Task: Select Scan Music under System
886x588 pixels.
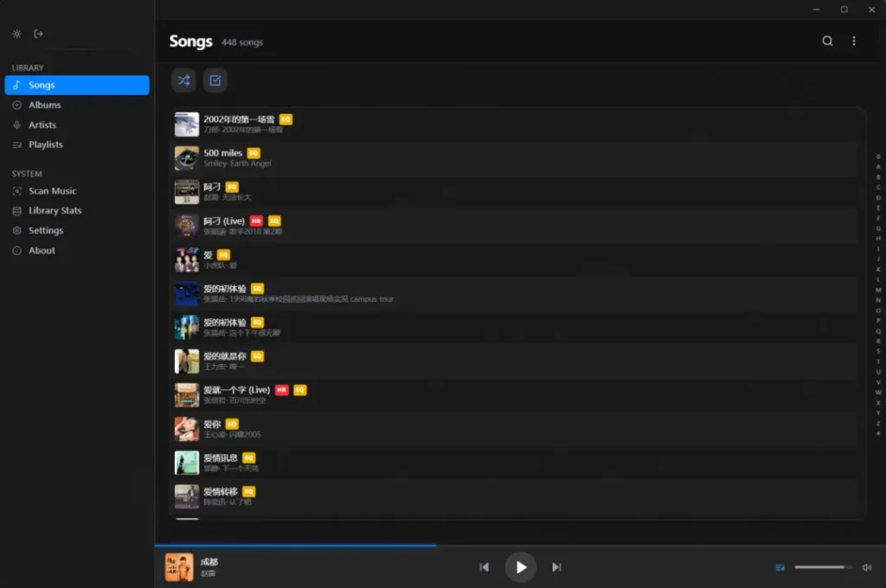Action: [52, 191]
